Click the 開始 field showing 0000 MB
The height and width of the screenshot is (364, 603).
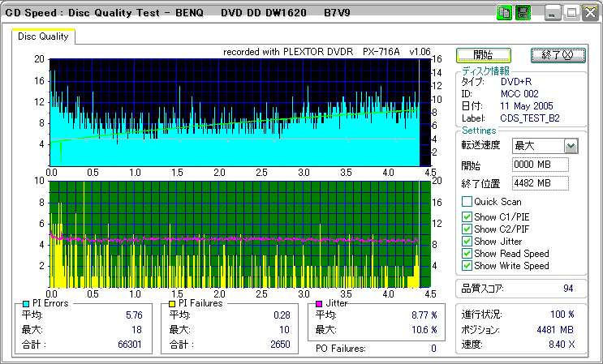tap(541, 165)
